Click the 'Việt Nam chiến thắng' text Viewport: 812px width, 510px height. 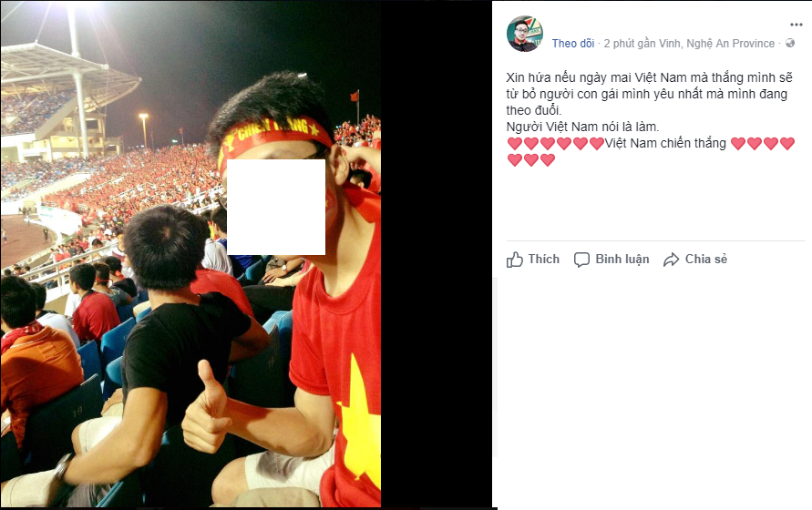(665, 143)
